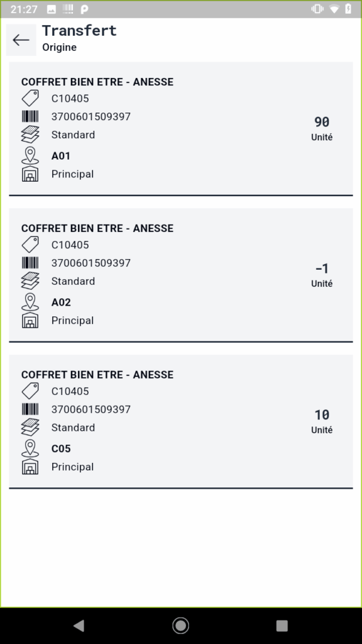Tap the Android home circle button
The height and width of the screenshot is (644, 362).
pos(180,626)
